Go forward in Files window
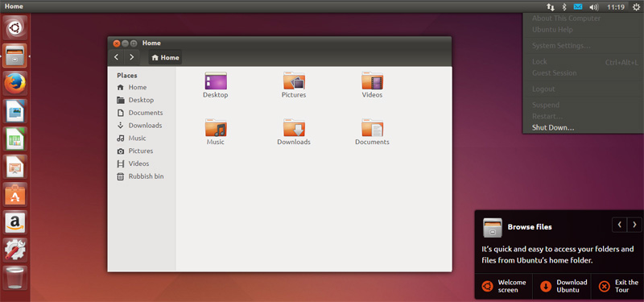This screenshot has height=302, width=644. point(131,57)
